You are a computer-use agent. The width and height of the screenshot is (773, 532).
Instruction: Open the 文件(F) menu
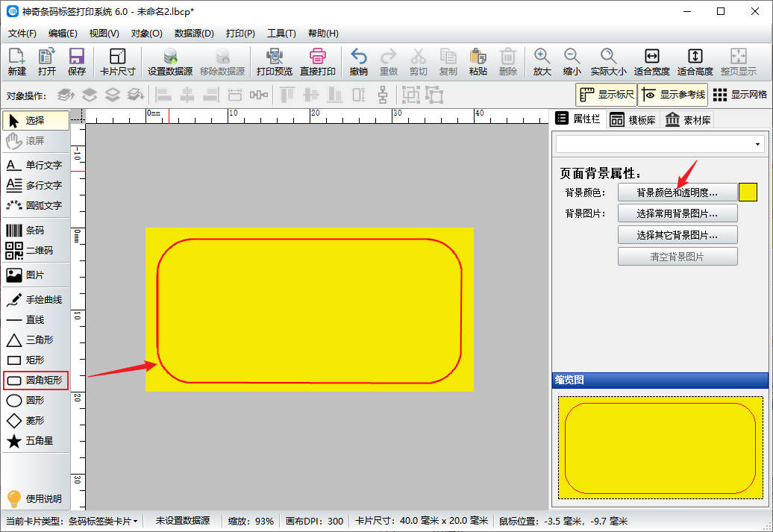coord(22,33)
